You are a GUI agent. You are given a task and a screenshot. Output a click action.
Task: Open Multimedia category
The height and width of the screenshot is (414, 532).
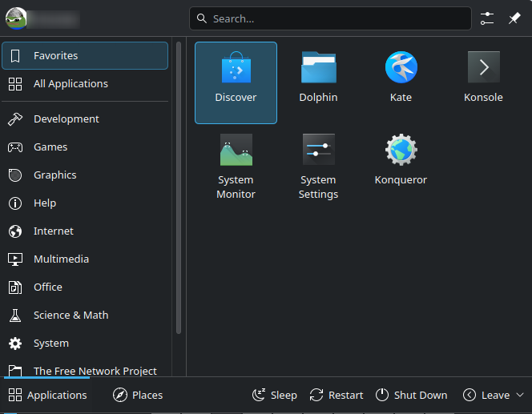[x=85, y=259]
